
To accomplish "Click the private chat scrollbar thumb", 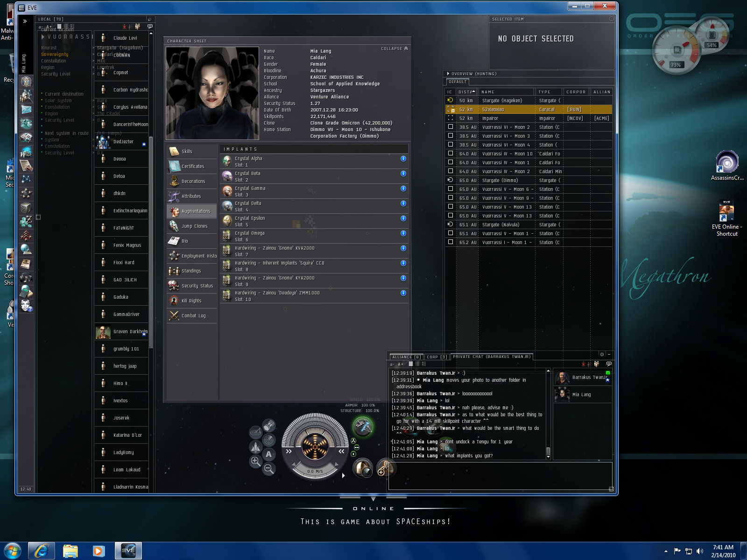I will [x=548, y=451].
